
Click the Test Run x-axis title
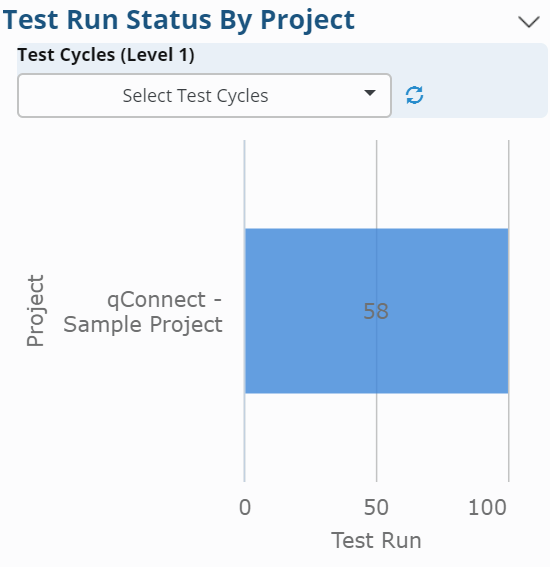point(376,541)
